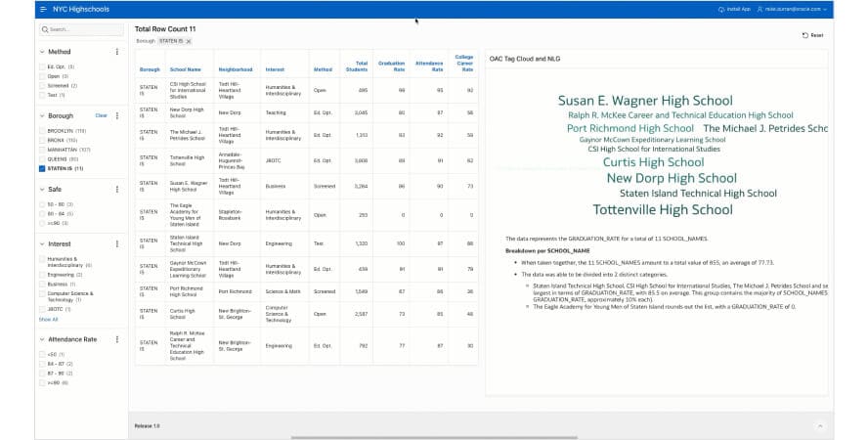Sort by Graduation Rate column header
The image size is (868, 440).
coord(391,66)
